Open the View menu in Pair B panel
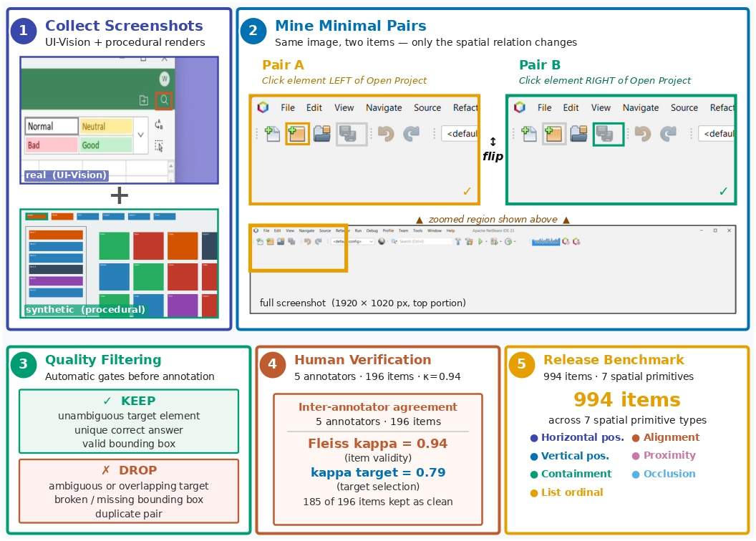756x541 pixels. (x=601, y=107)
